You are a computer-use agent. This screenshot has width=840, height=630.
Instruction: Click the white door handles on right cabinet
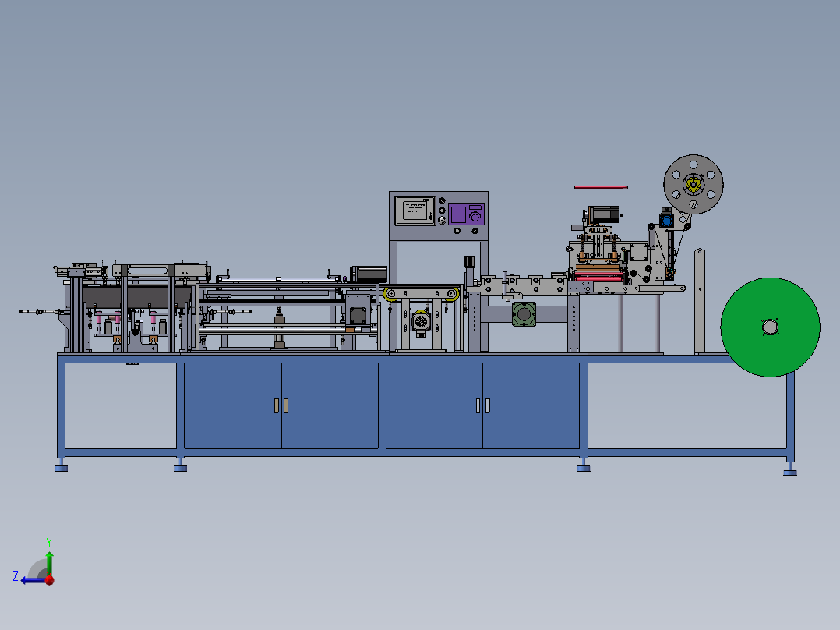click(482, 406)
